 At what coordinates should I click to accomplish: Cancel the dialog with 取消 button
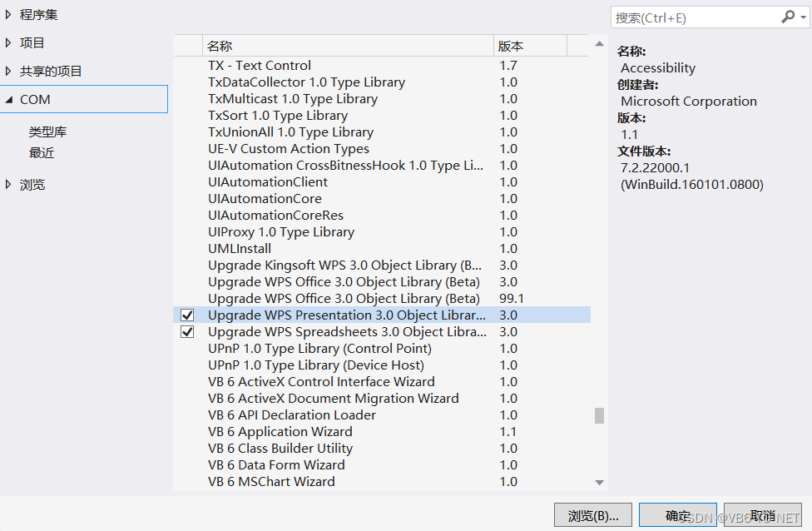click(762, 515)
